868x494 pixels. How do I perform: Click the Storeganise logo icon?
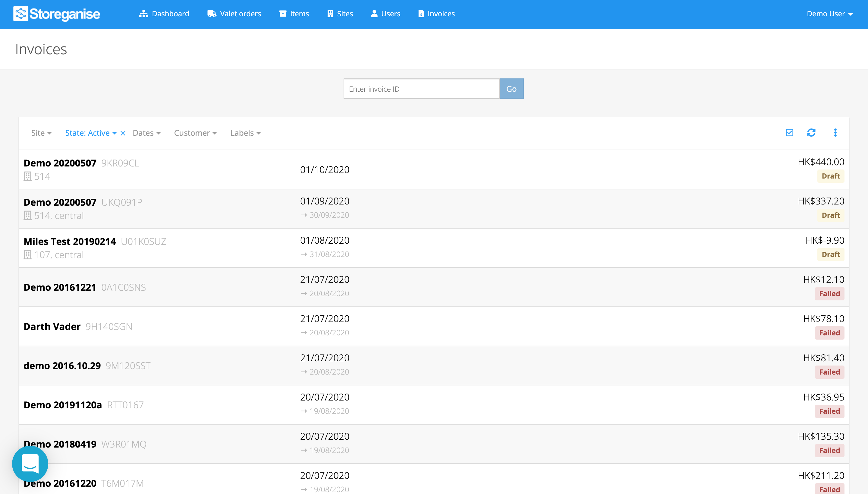(x=20, y=14)
